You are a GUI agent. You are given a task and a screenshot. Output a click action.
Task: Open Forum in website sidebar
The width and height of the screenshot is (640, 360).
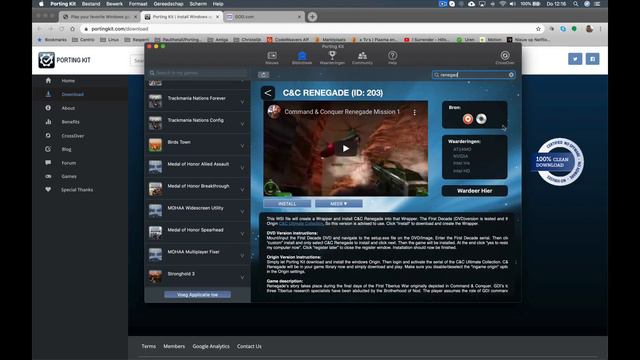click(x=69, y=163)
